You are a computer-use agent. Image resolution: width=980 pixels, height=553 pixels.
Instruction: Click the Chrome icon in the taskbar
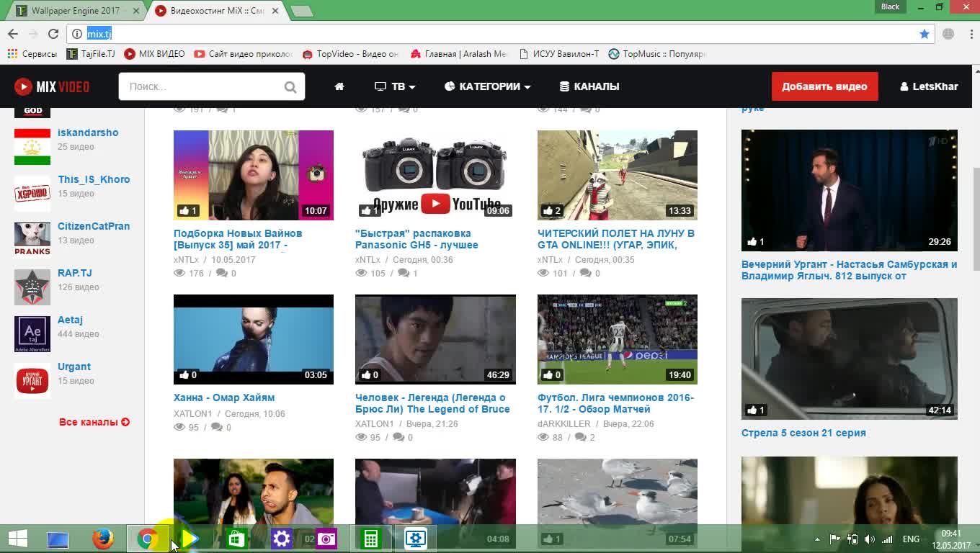tap(148, 539)
